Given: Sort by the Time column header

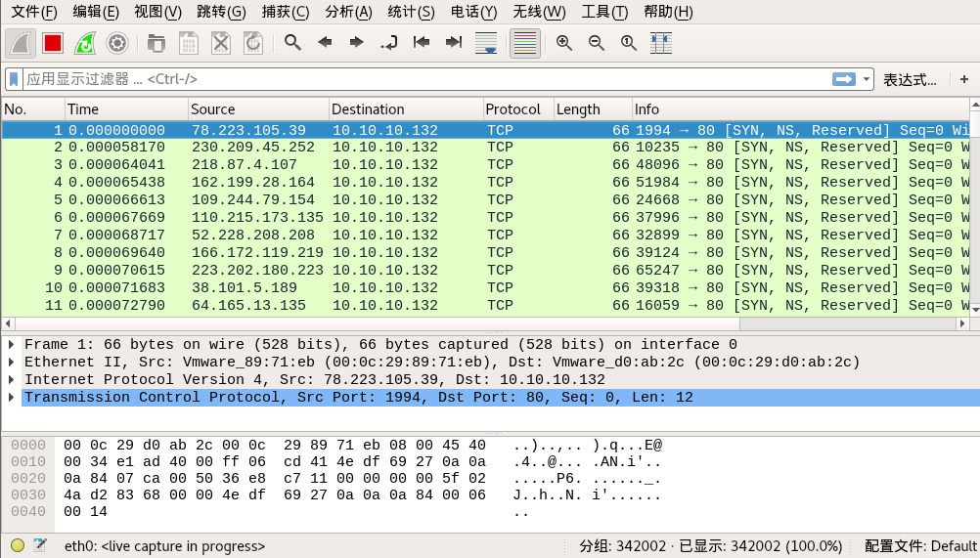Looking at the screenshot, I should click(126, 109).
